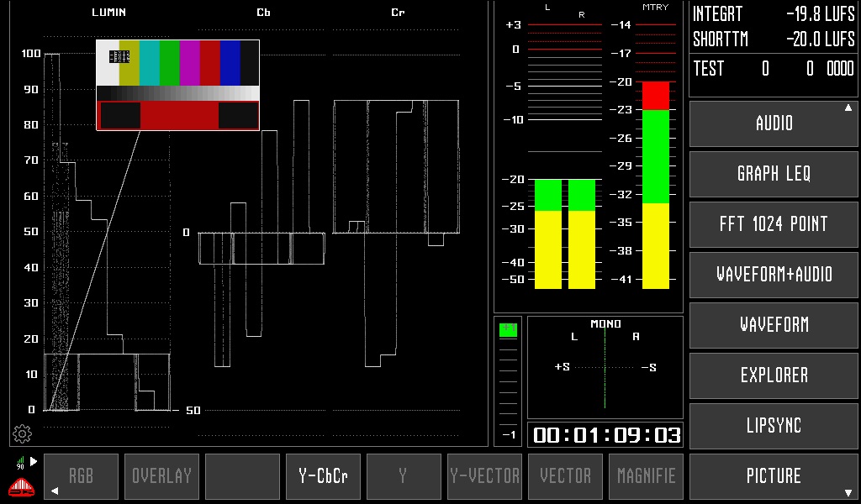The image size is (861, 504).
Task: Switch to the Y display tab
Action: click(404, 476)
